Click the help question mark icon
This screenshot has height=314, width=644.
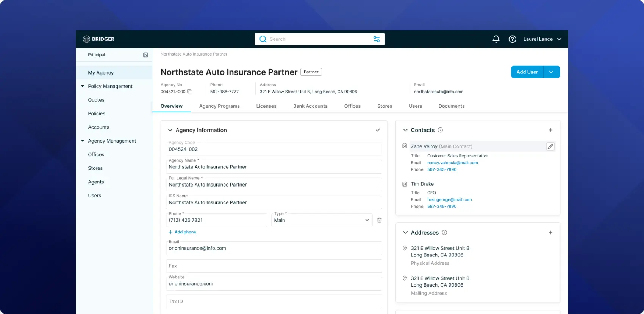pos(512,39)
